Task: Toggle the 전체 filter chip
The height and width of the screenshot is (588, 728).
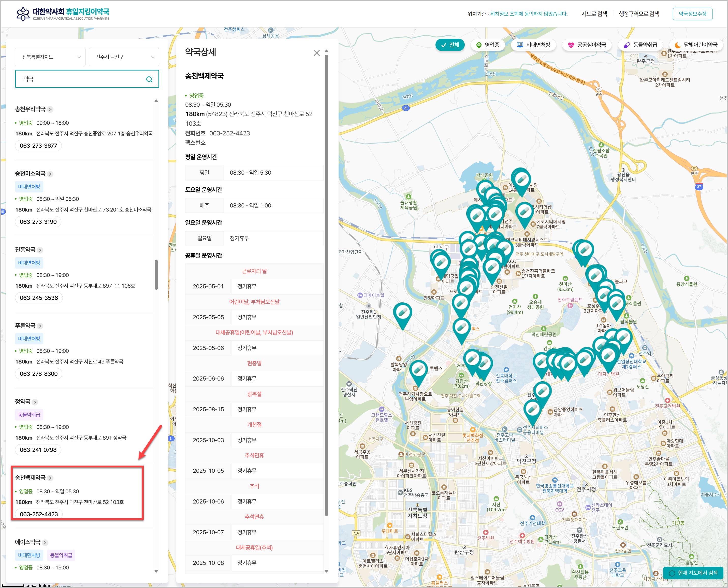Action: click(449, 45)
